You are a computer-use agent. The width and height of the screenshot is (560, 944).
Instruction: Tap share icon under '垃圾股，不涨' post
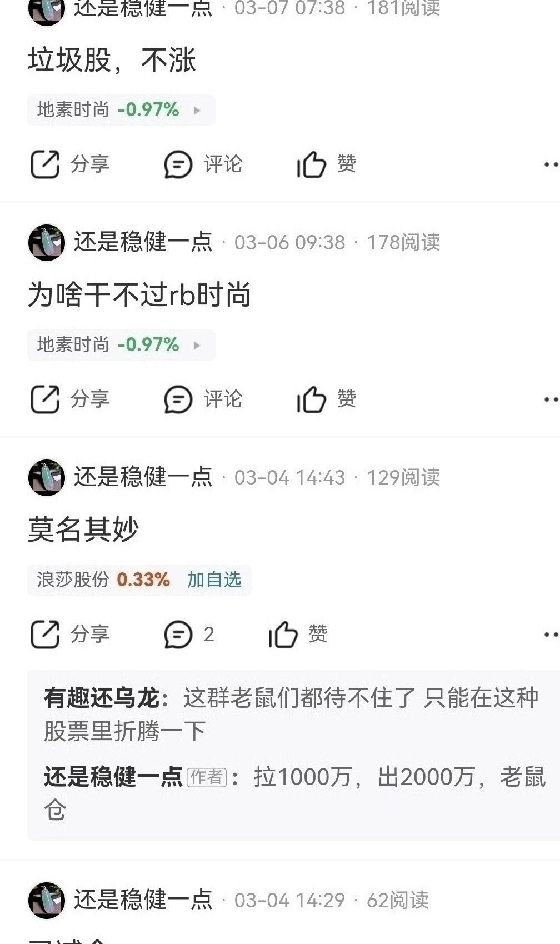point(45,164)
